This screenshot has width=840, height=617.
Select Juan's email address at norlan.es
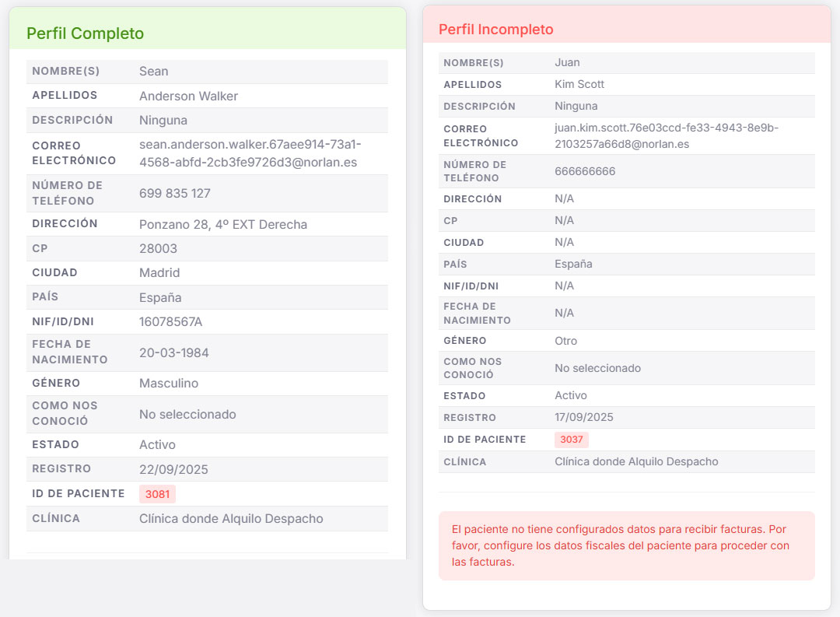(x=667, y=135)
